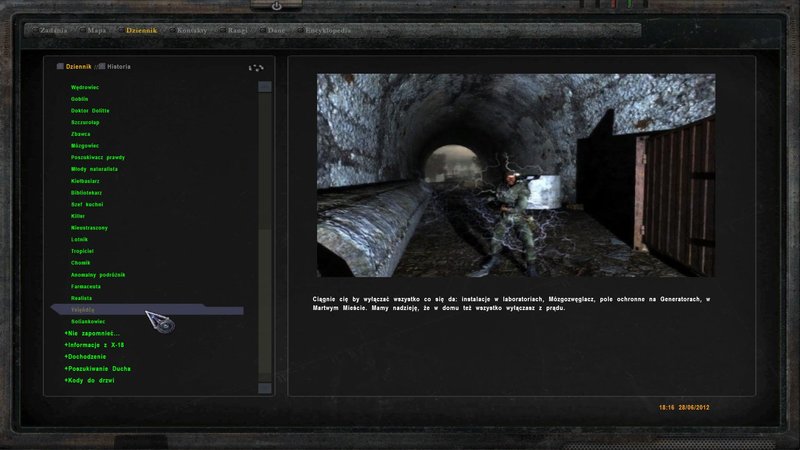Click the folder icon beside Dziennik
This screenshot has width=800, height=450.
click(60, 66)
